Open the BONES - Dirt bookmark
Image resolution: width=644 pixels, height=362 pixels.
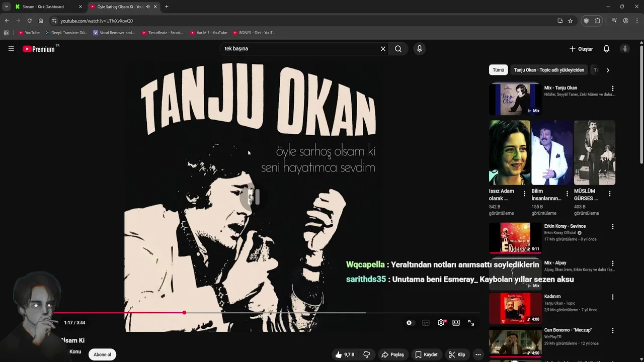(254, 33)
